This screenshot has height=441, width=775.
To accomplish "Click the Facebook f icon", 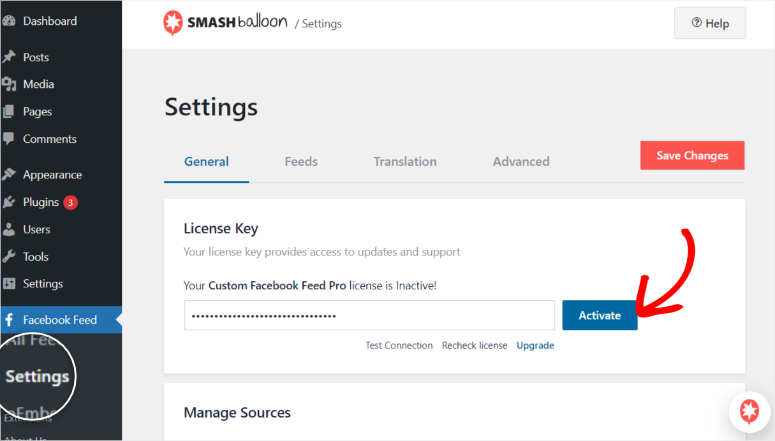I will (9, 319).
